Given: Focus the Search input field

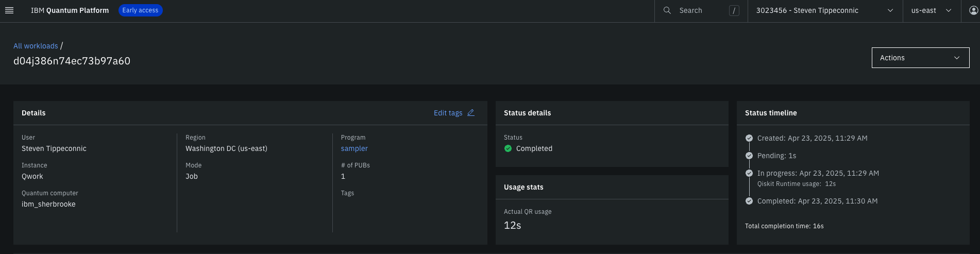Looking at the screenshot, I should (x=701, y=10).
